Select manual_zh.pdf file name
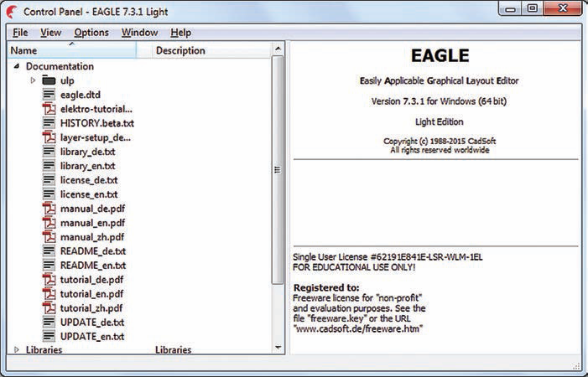The height and width of the screenshot is (377, 588). [x=92, y=237]
